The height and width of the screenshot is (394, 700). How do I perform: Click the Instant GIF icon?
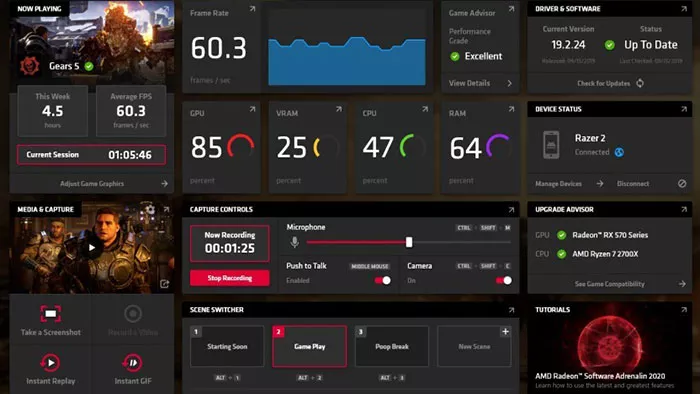[133, 363]
